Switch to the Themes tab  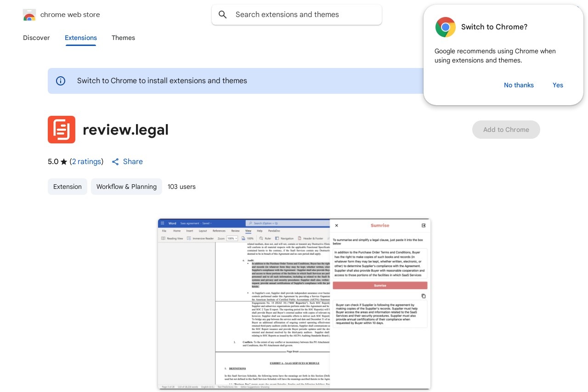pyautogui.click(x=123, y=38)
